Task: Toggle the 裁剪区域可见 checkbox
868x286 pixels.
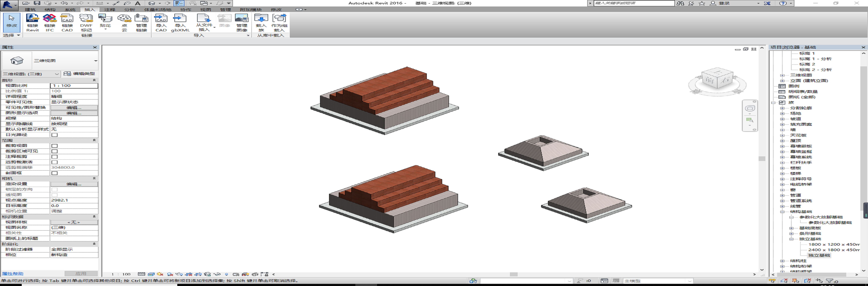Action: 54,151
